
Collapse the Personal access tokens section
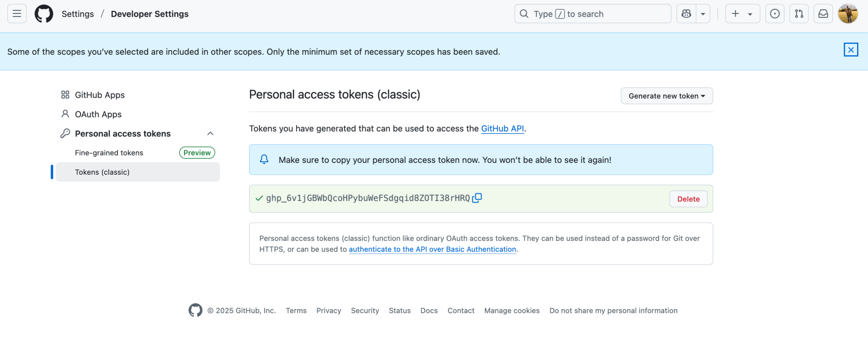(210, 133)
